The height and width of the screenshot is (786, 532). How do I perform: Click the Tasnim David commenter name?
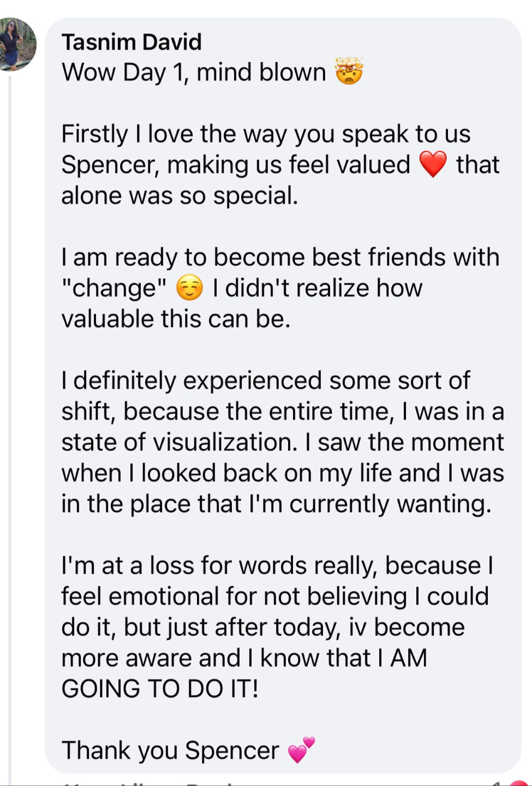131,42
